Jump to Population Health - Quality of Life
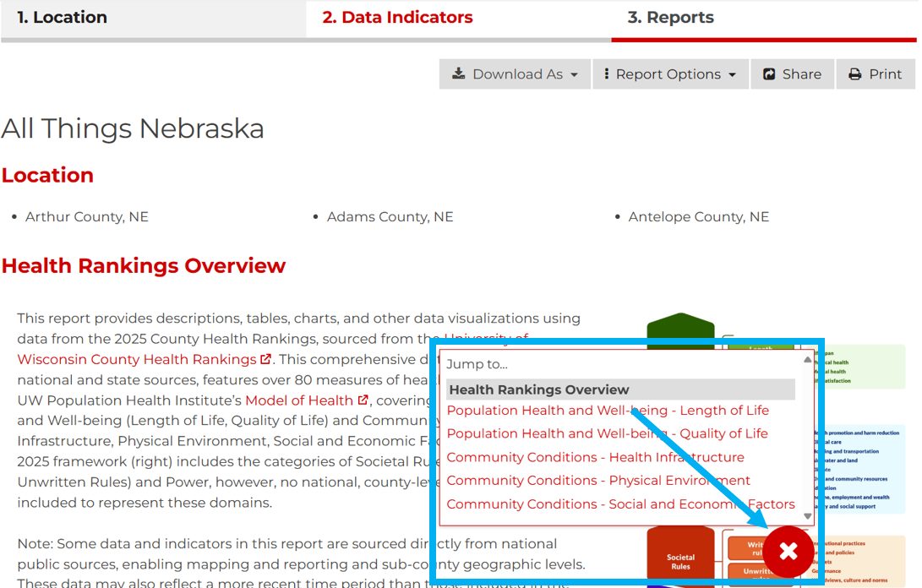This screenshot has width=922, height=588. pyautogui.click(x=608, y=433)
